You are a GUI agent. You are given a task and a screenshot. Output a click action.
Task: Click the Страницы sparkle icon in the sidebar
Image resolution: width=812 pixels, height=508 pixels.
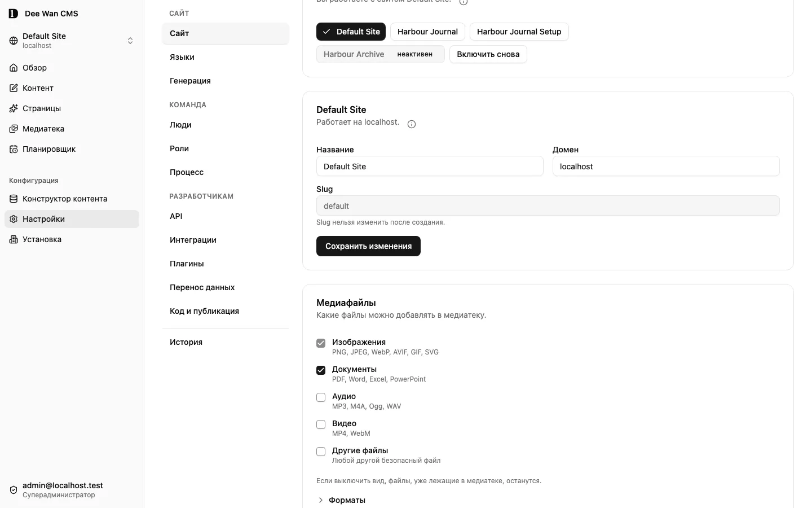click(x=14, y=108)
